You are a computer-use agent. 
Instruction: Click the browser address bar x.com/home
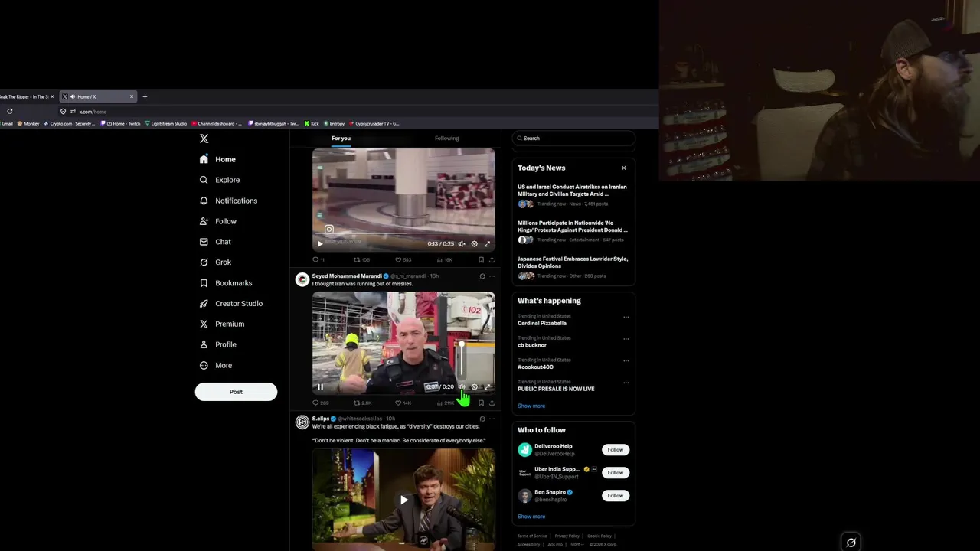[93, 112]
